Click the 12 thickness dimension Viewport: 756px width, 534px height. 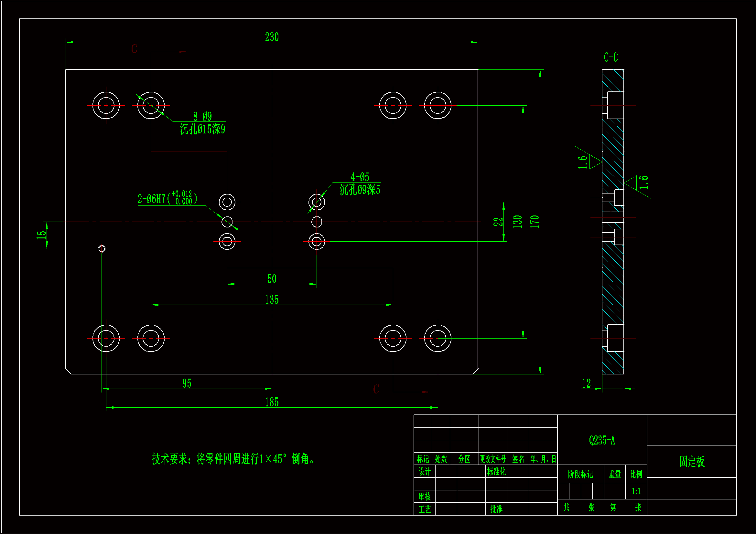(x=586, y=383)
